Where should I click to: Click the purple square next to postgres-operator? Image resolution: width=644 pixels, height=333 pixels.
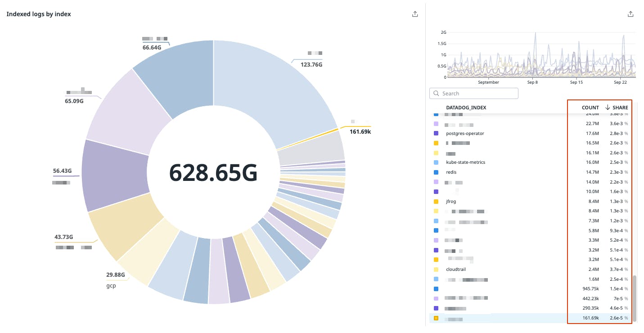(436, 134)
